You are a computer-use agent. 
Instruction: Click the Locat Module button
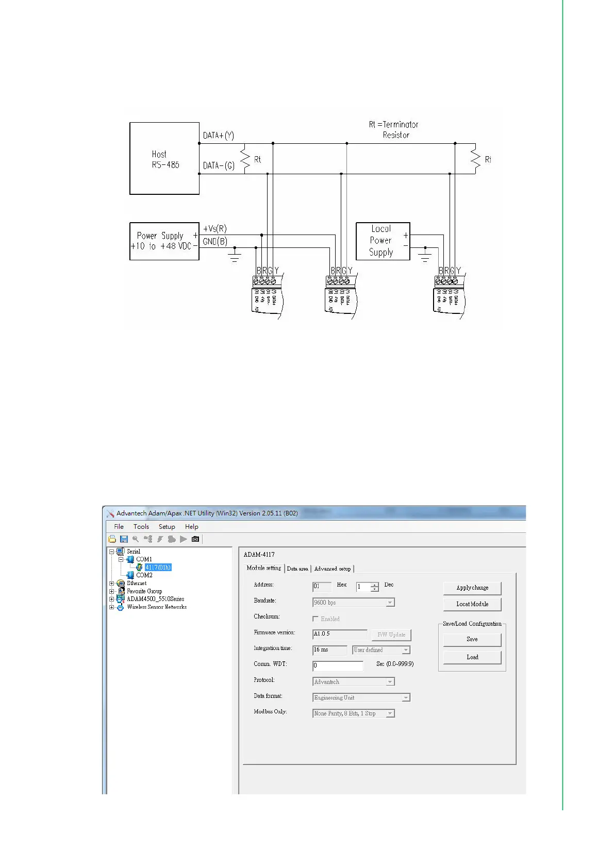(x=472, y=604)
